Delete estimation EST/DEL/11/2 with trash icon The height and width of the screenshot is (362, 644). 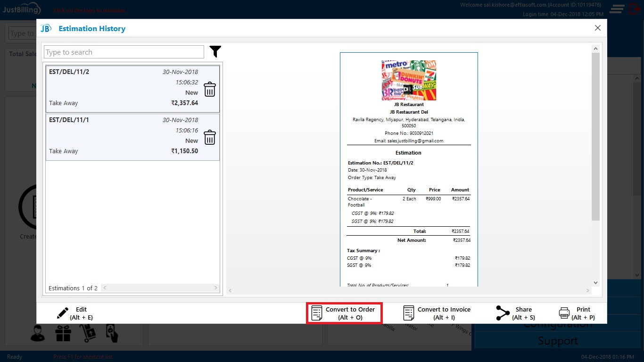pyautogui.click(x=210, y=89)
